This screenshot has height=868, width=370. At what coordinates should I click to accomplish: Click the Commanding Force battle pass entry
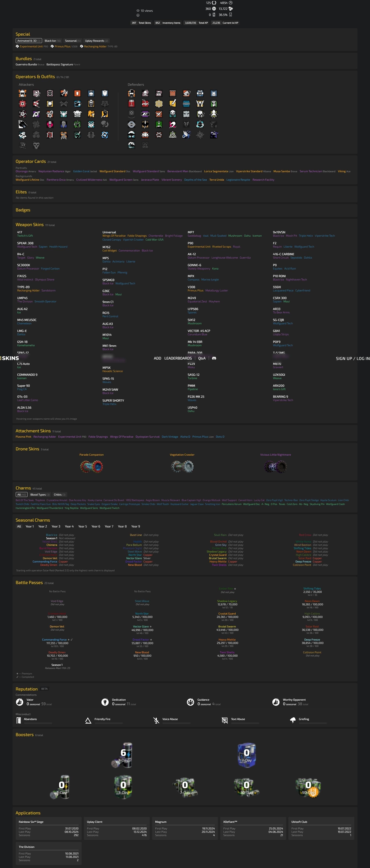coord(57,643)
